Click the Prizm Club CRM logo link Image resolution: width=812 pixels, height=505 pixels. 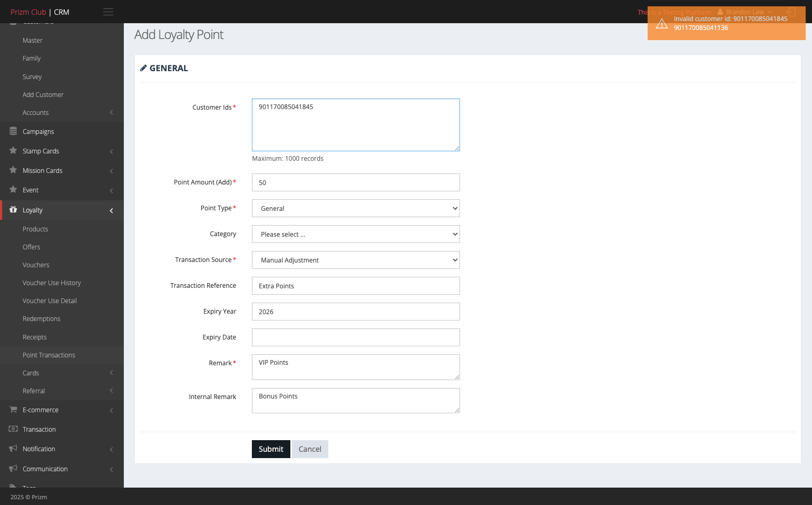pos(40,12)
